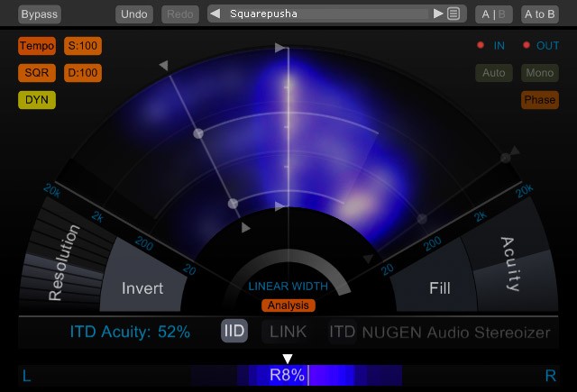Open the Squarepusha preset dropdown

coord(326,14)
